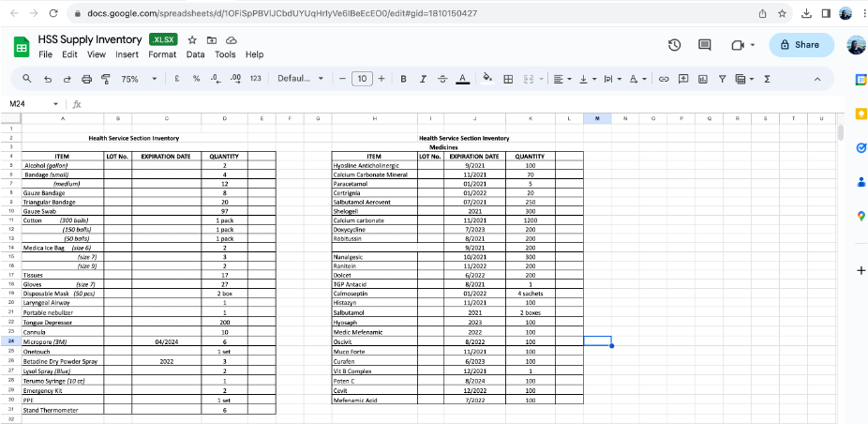Increase font size plus button
The image size is (868, 424).
point(382,79)
